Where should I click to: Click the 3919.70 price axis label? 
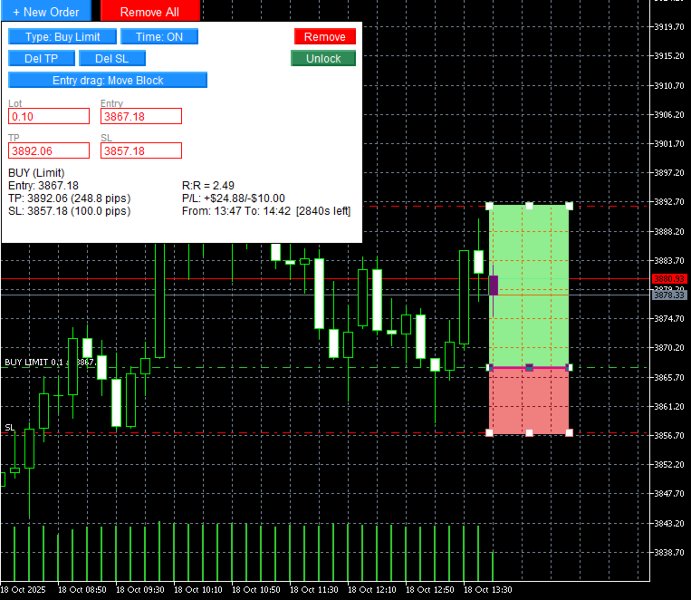(x=669, y=27)
